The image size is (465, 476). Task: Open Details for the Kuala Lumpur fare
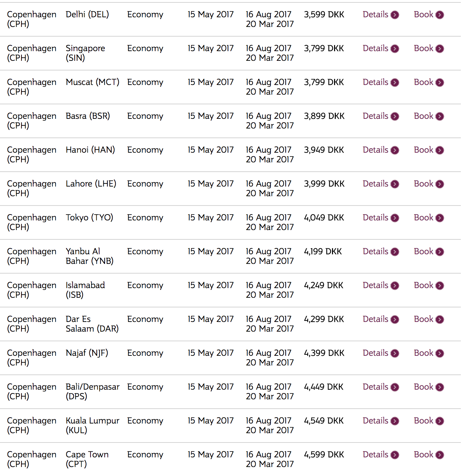tap(376, 421)
